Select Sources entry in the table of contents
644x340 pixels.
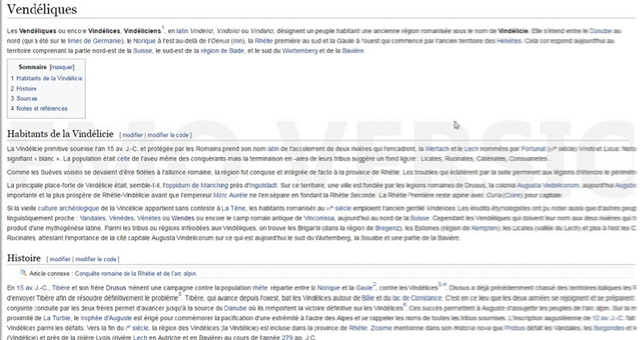point(27,99)
